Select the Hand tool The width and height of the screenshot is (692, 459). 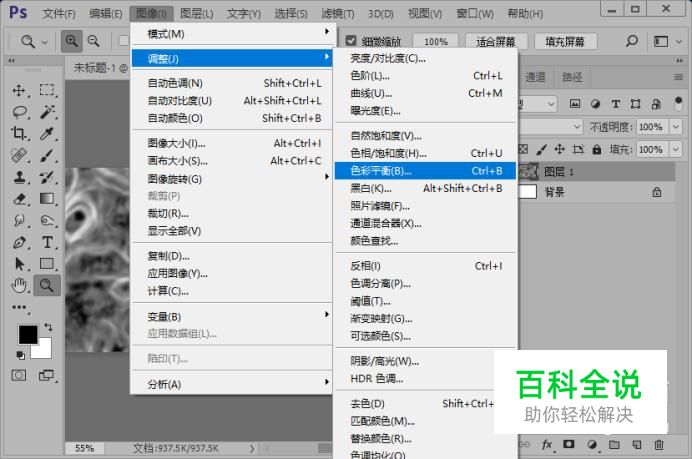pos(19,286)
